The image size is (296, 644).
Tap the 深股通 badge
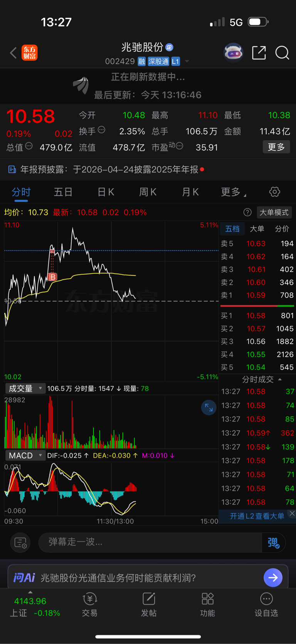pyautogui.click(x=159, y=61)
